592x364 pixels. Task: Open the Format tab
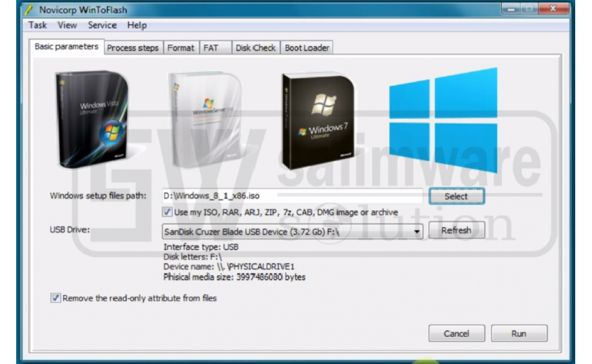tap(181, 47)
